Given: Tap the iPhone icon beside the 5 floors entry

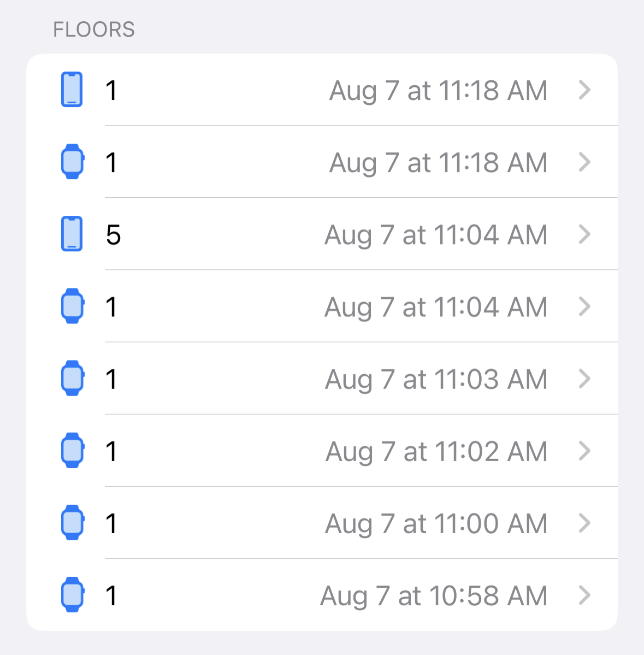Looking at the screenshot, I should [x=72, y=234].
